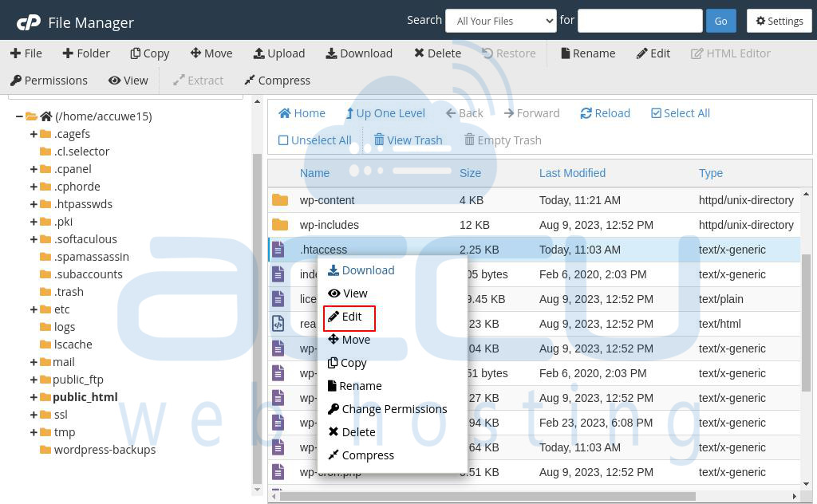
Task: Expand the mail folder tree node
Action: [34, 362]
